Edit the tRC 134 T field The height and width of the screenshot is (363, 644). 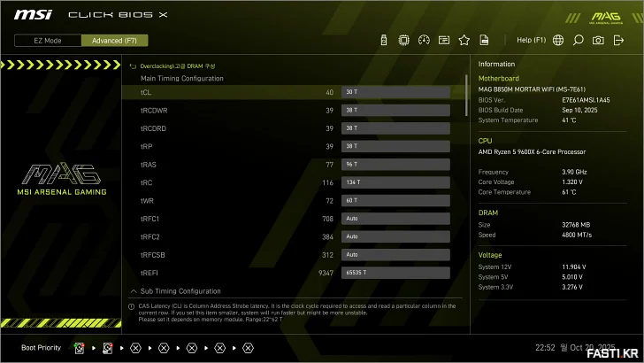click(395, 182)
